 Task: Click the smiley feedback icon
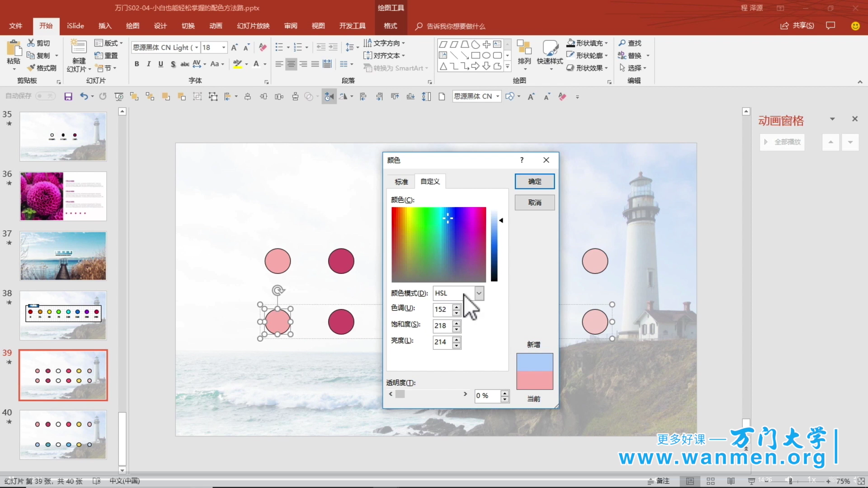(x=855, y=26)
